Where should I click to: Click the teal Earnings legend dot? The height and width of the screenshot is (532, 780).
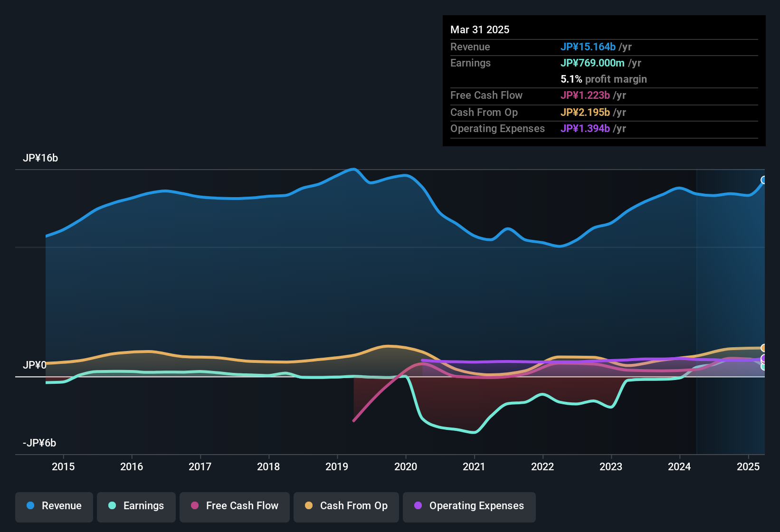(112, 505)
